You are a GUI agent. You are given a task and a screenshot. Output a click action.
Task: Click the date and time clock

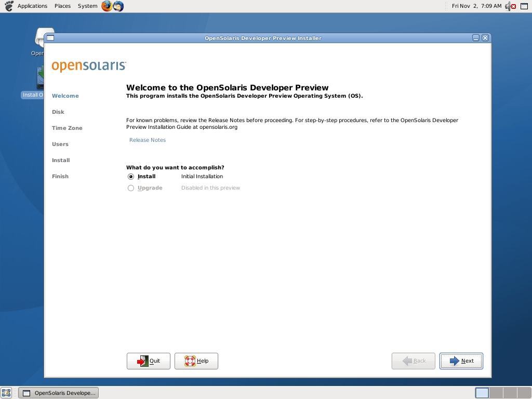[x=476, y=6]
